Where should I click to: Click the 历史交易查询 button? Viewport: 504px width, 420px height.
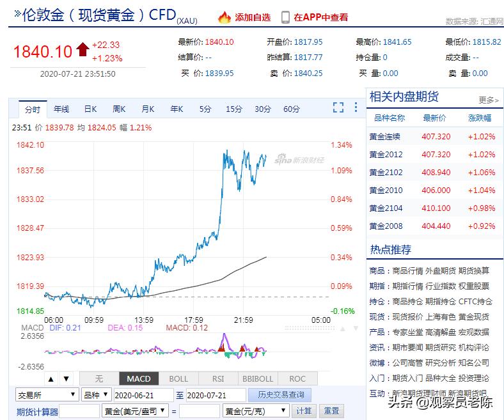coord(280,395)
